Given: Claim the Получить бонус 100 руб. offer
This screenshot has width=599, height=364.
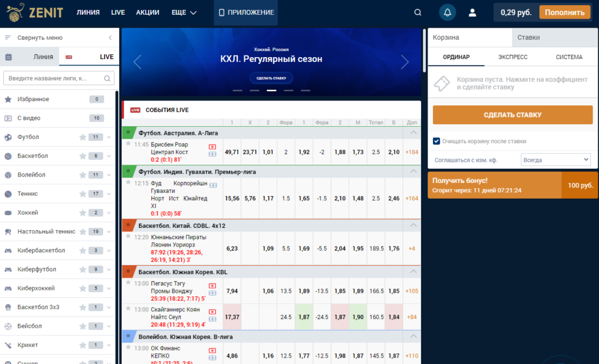Looking at the screenshot, I should coord(512,185).
